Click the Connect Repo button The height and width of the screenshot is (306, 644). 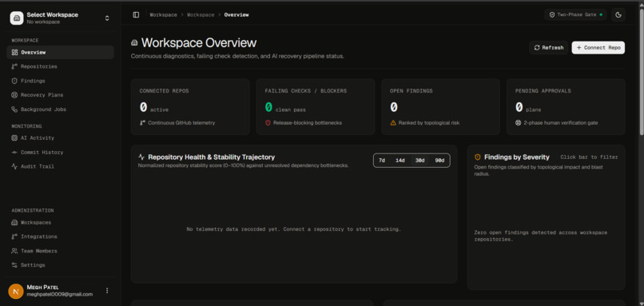598,48
